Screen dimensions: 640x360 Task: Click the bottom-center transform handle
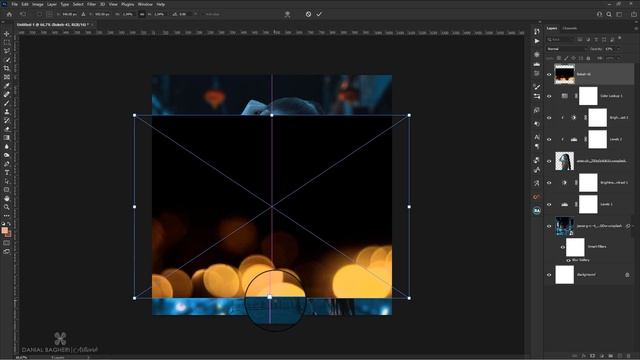tap(270, 298)
